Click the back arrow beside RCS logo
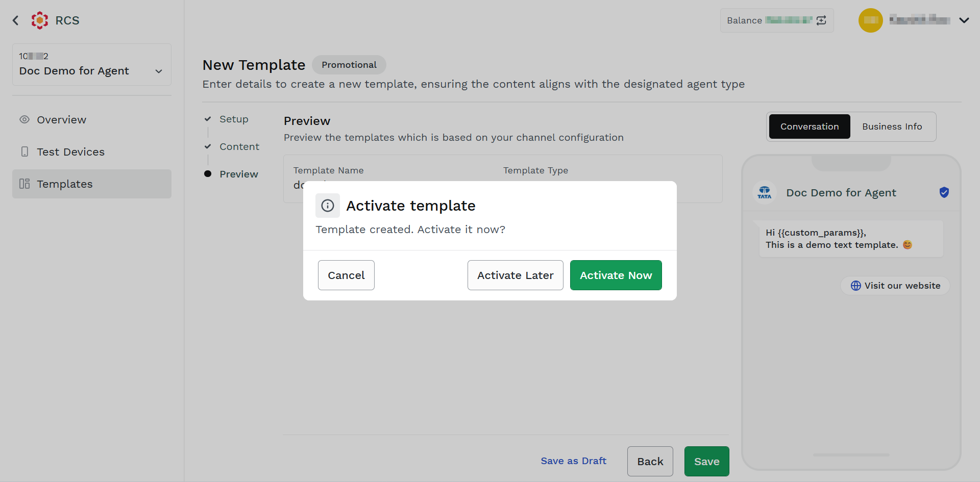 pos(15,20)
